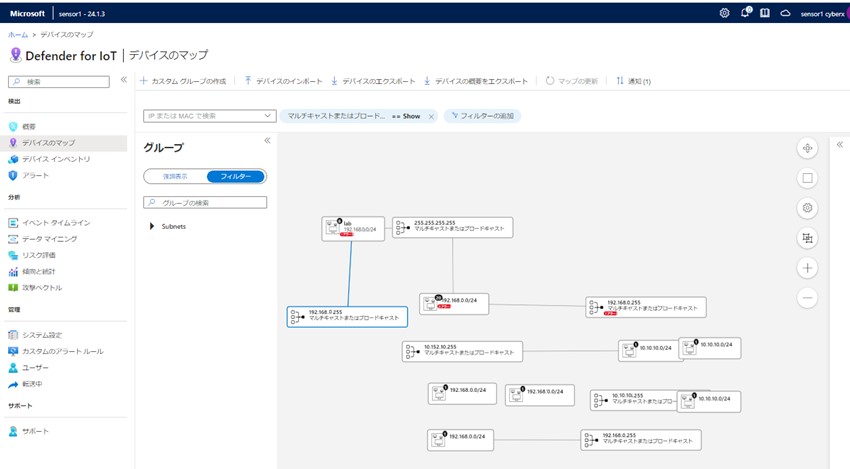Zoom out with the minus button

(807, 298)
